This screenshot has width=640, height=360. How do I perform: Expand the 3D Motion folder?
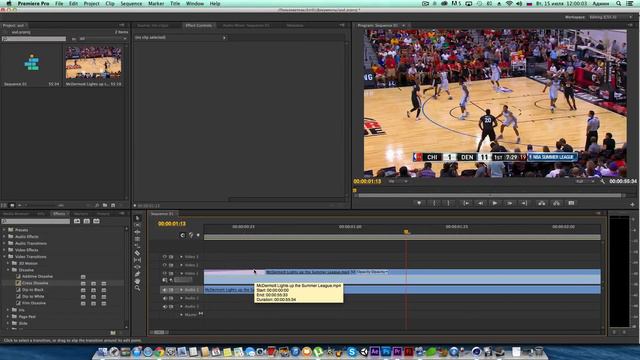(x=8, y=263)
